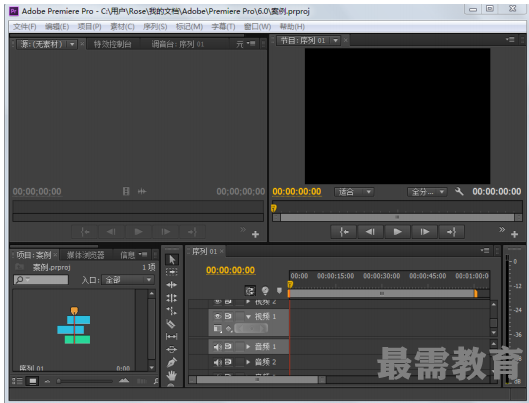This screenshot has width=529, height=403.
Task: Toggle Video 1 sync lock
Action: pos(228,316)
